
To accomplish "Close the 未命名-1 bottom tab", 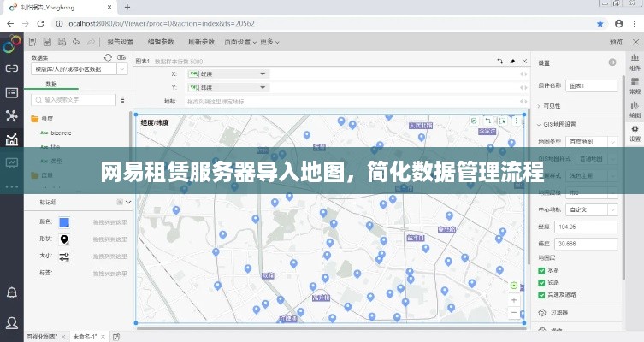I will pyautogui.click(x=103, y=337).
